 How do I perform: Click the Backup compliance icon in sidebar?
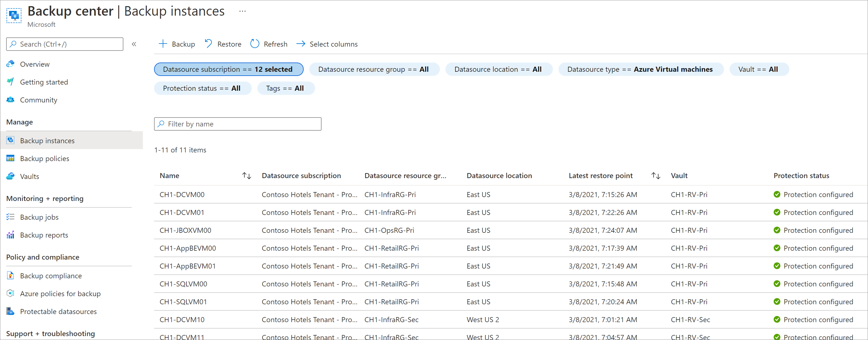click(10, 276)
